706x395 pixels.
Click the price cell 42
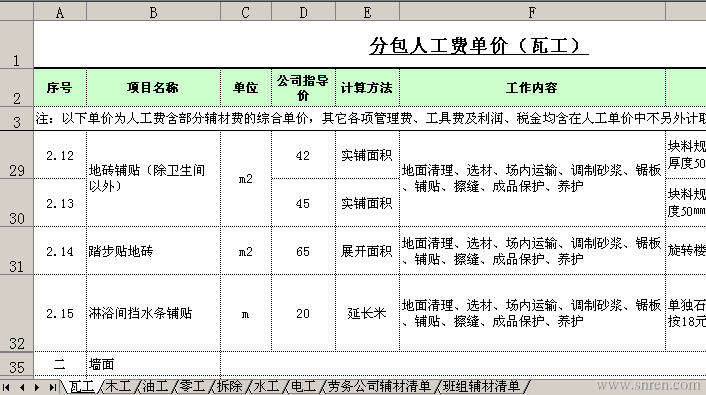(x=303, y=155)
